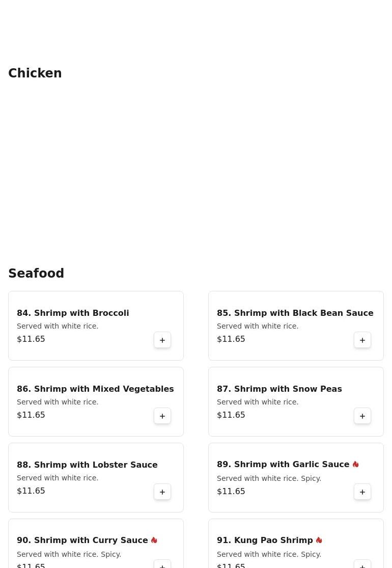Screen dimensions: 392x568
Task: Add Shrimp with Lobster Sauce to order
Action: (x=162, y=492)
